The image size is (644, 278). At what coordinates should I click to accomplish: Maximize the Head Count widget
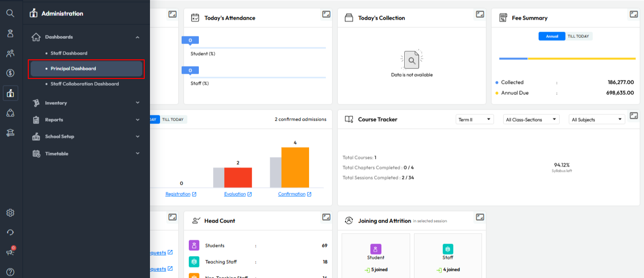(x=326, y=217)
